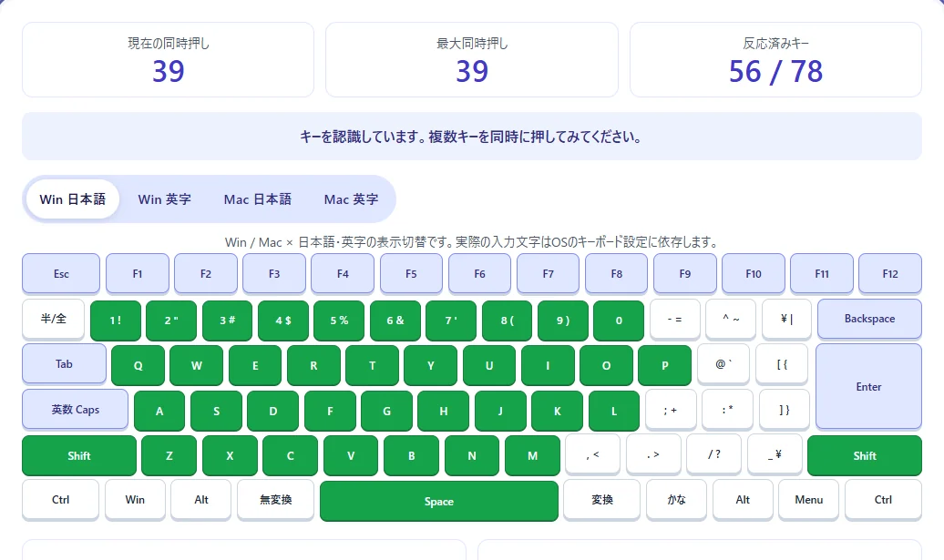
Task: Click the right Alt key
Action: (743, 500)
